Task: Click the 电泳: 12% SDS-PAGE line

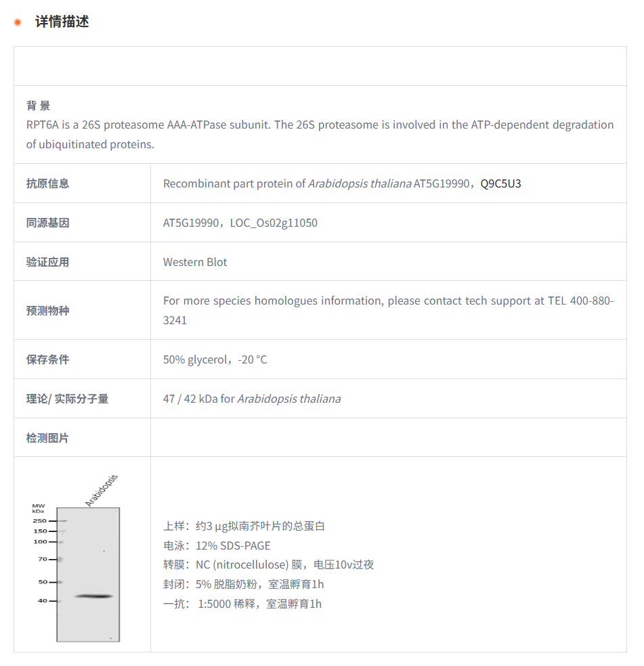Action: pyautogui.click(x=217, y=546)
